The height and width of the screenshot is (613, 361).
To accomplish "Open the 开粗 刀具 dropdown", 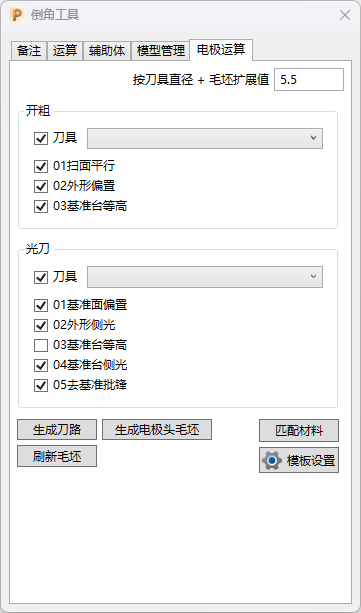I will pyautogui.click(x=205, y=138).
